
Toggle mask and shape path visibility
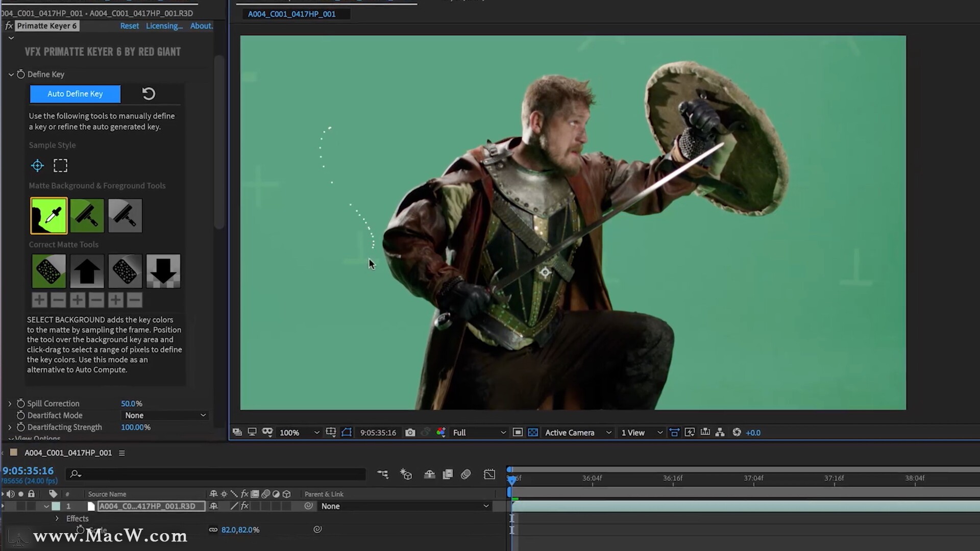pos(347,432)
